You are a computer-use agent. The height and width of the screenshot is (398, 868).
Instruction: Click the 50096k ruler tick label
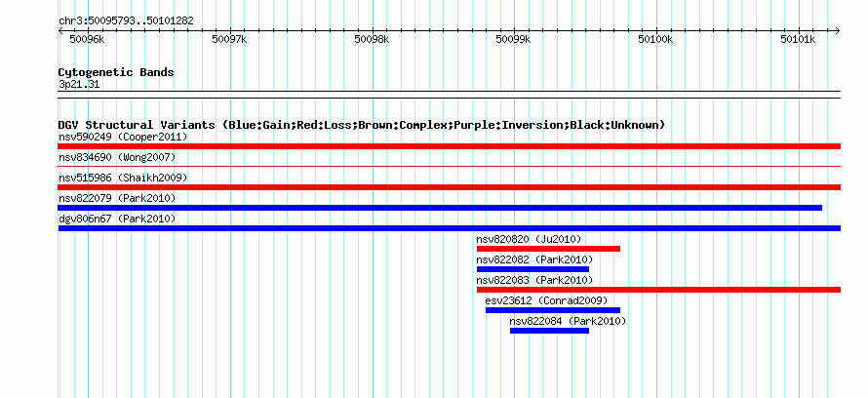[87, 39]
